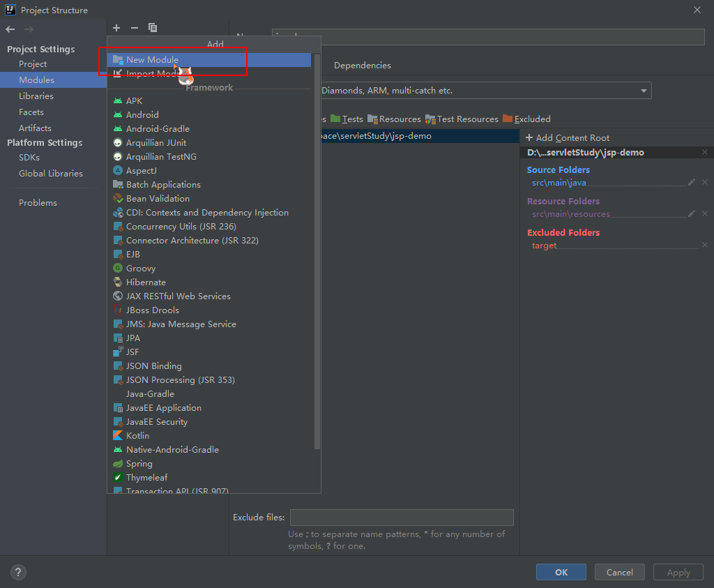Select EJB framework
Image resolution: width=714 pixels, height=588 pixels.
211,254
